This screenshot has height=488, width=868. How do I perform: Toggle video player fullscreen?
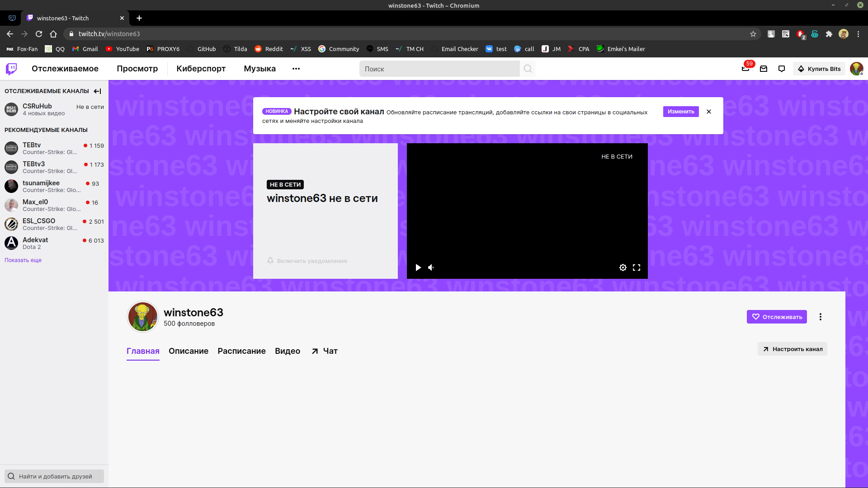coord(637,267)
